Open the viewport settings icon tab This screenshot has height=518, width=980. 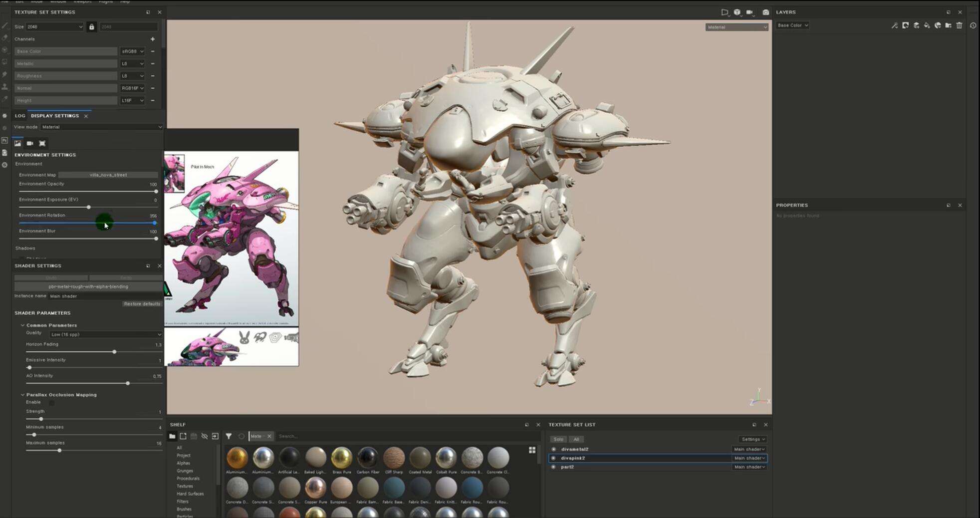(42, 143)
